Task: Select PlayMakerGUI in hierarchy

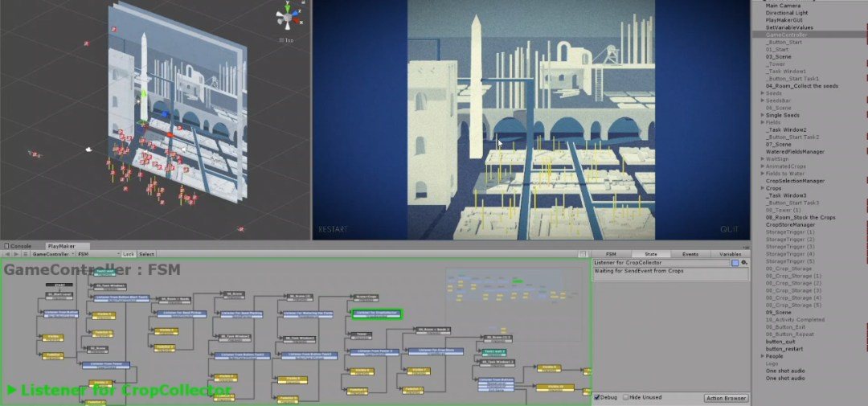Action: point(784,20)
